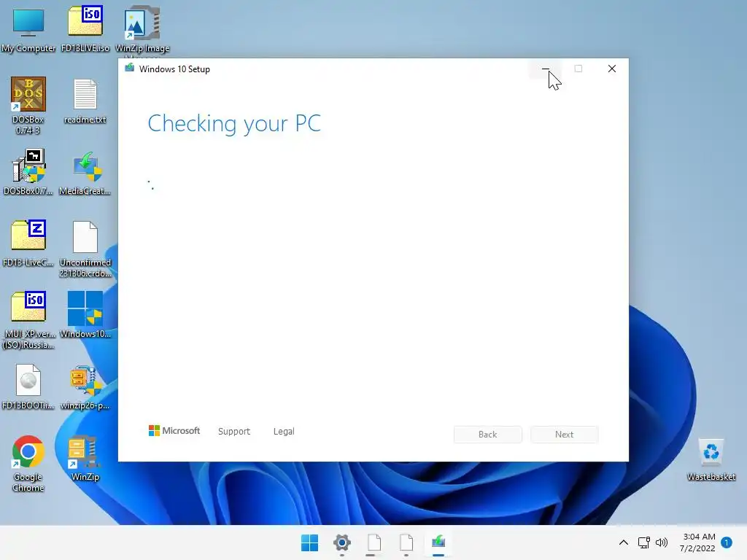
Task: Click the 3:04 AM clock and date
Action: (x=698, y=542)
